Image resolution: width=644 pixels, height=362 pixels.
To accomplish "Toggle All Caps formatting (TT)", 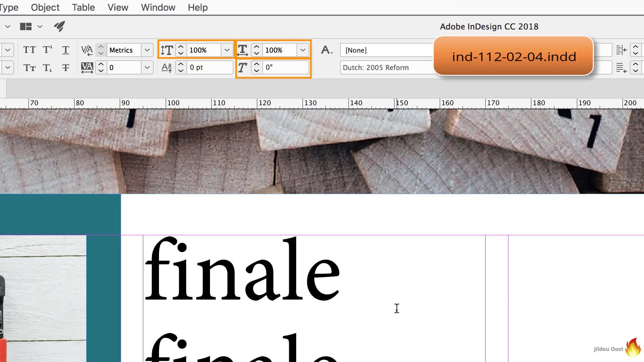I will point(29,50).
